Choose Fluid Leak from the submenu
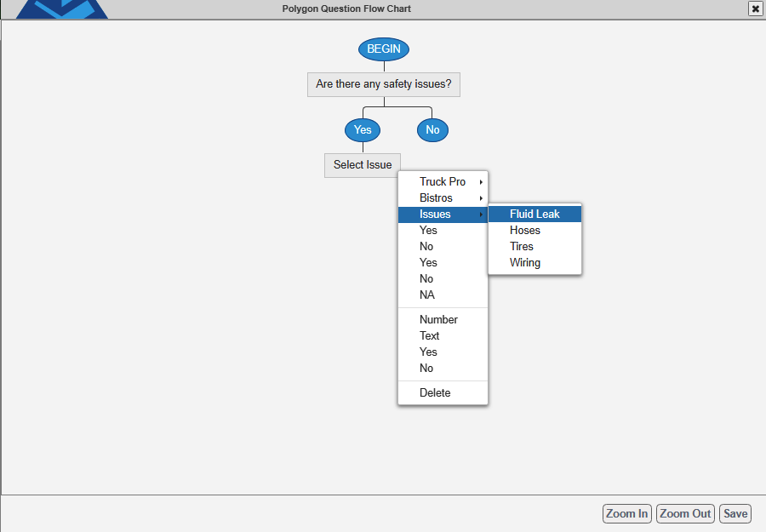The image size is (766, 532). (x=535, y=214)
